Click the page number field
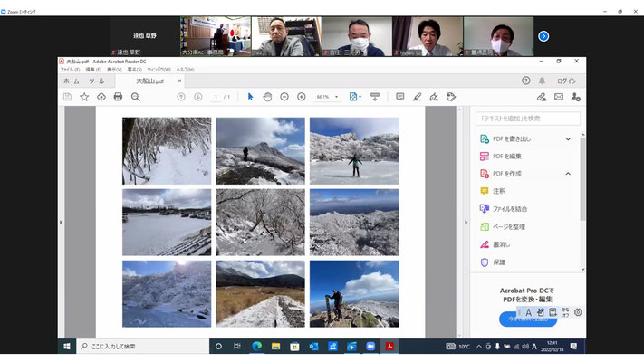The width and height of the screenshot is (644, 362). (216, 97)
